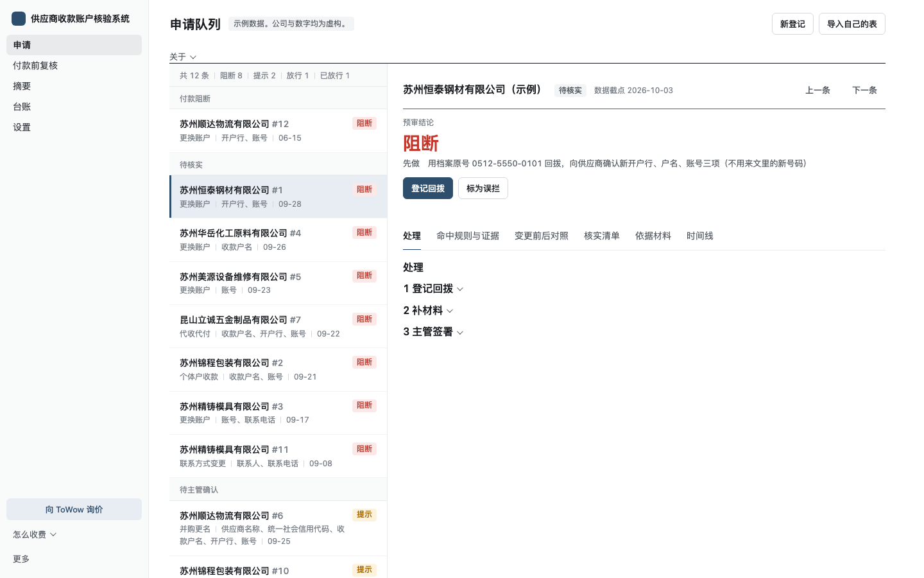Select 苏州恒泰钢材有限公司 #1 row
The image size is (924, 578).
pos(278,197)
